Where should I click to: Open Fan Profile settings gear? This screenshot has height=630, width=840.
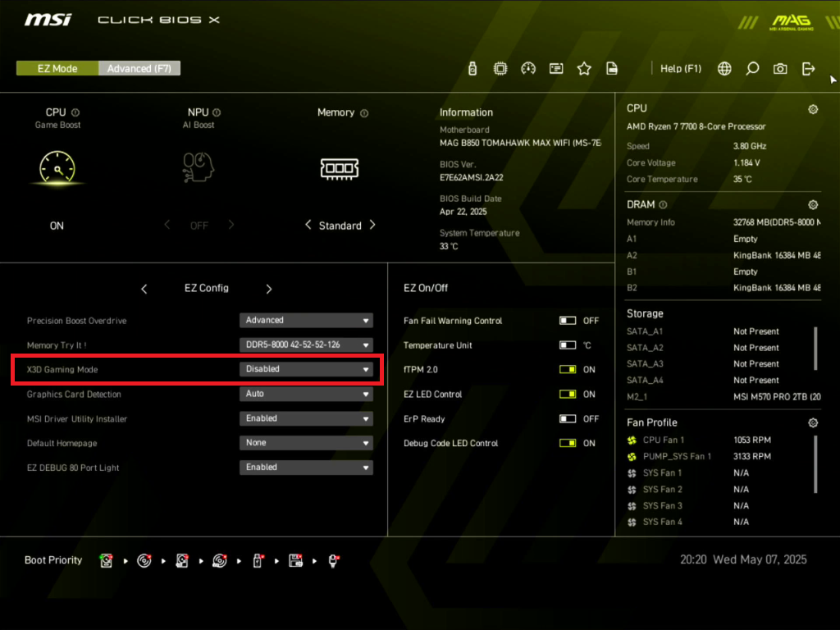click(x=813, y=422)
